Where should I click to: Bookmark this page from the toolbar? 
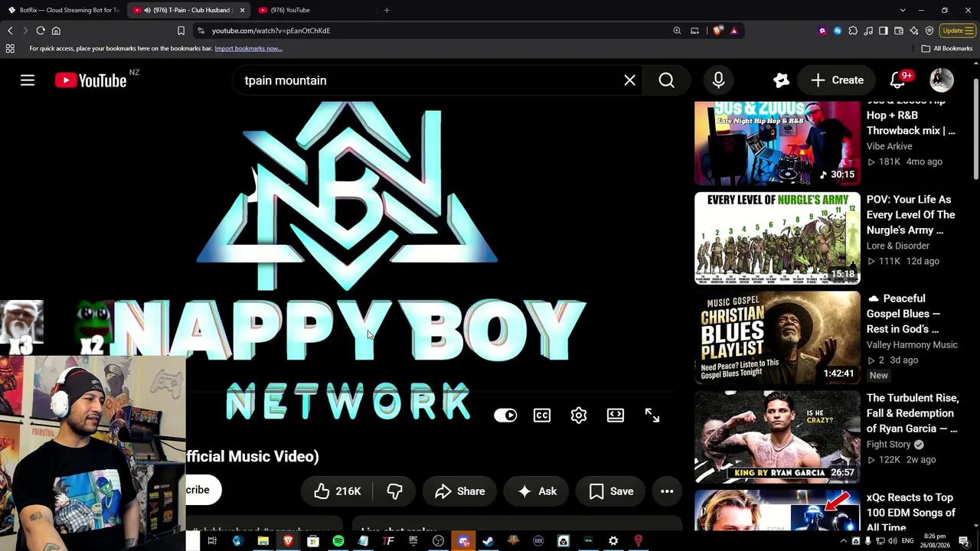click(x=181, y=31)
